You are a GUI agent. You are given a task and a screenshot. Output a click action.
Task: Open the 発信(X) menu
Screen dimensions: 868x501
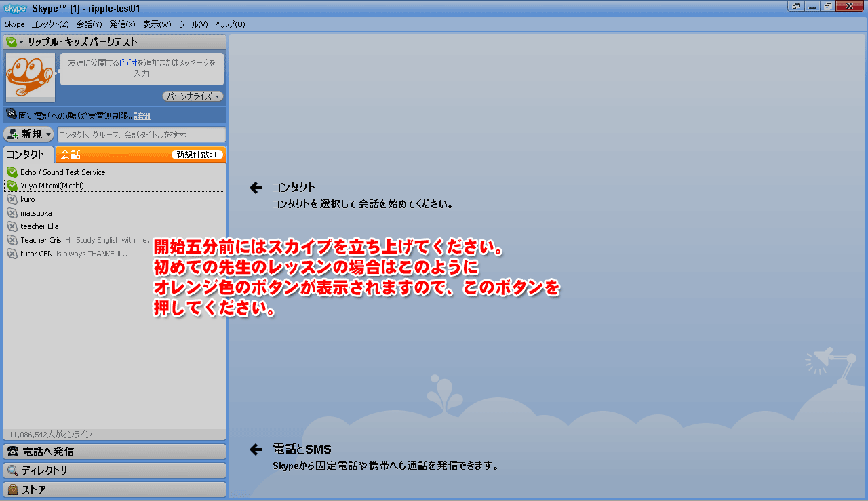(122, 24)
